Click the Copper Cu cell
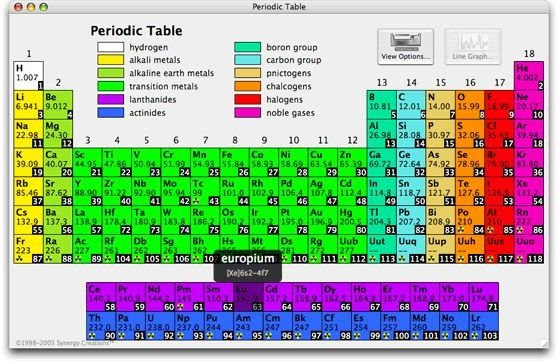Viewport: 557px width, 362px height. pos(323,163)
